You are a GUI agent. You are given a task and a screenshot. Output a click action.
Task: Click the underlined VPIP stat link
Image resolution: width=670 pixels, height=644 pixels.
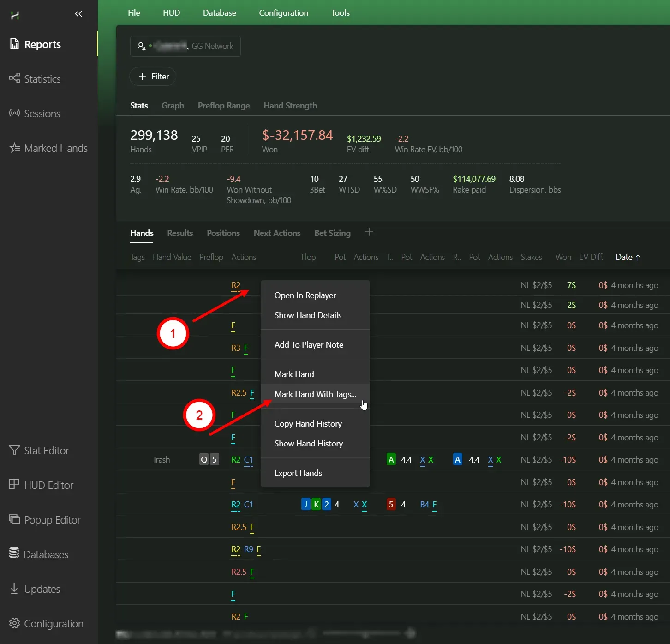coord(199,150)
